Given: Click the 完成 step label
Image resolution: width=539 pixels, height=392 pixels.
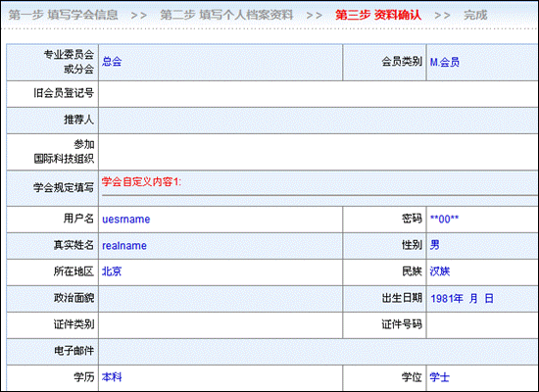Looking at the screenshot, I should 475,15.
